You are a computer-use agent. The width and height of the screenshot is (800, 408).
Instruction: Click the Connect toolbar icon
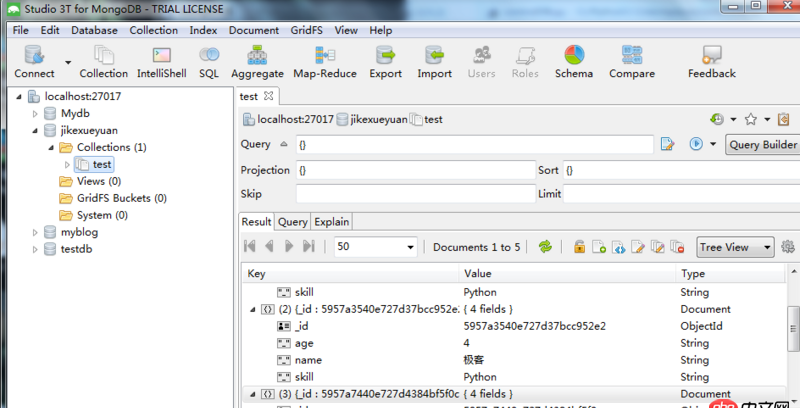click(x=34, y=61)
